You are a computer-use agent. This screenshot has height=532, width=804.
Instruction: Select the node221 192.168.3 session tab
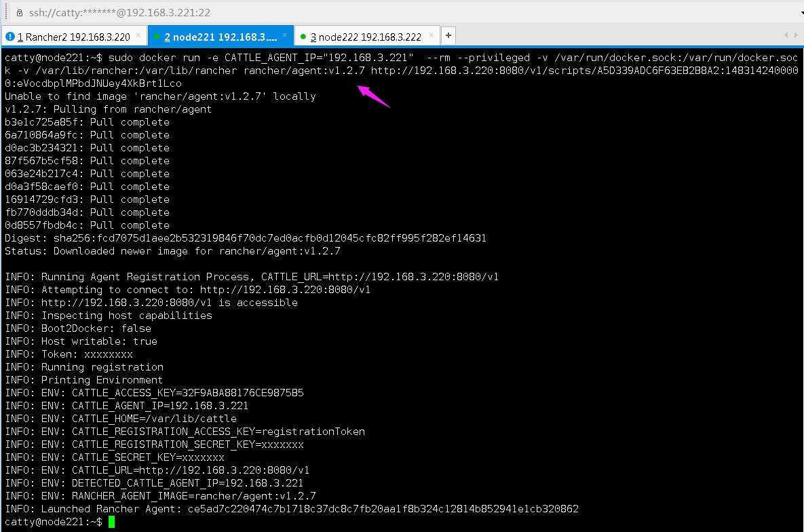tap(221, 37)
